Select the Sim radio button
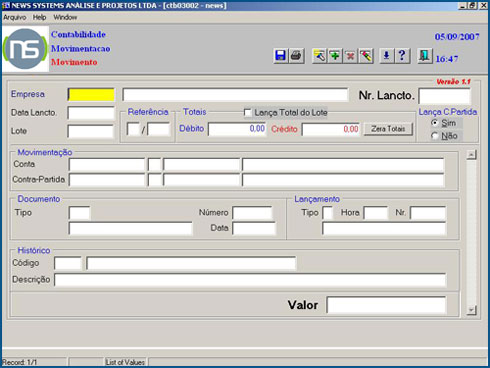Image resolution: width=490 pixels, height=368 pixels. click(x=434, y=123)
